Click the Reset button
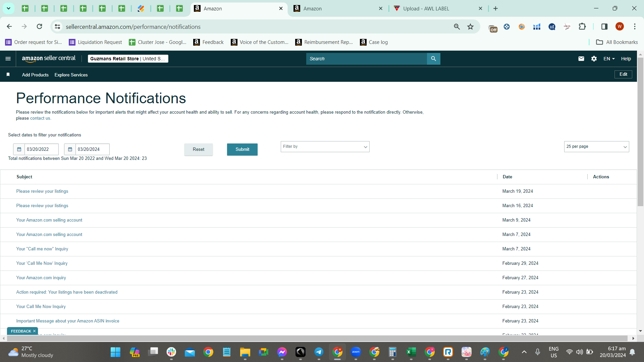This screenshot has height=362, width=644. [x=198, y=149]
